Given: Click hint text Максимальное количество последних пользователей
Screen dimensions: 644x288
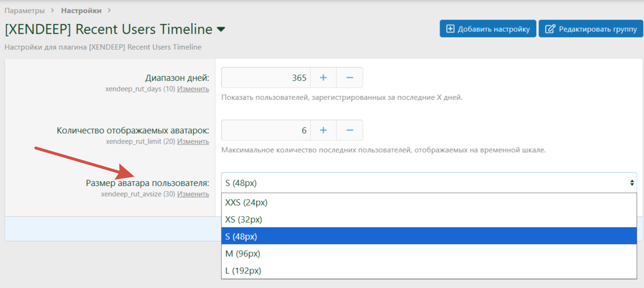Looking at the screenshot, I should [x=383, y=150].
